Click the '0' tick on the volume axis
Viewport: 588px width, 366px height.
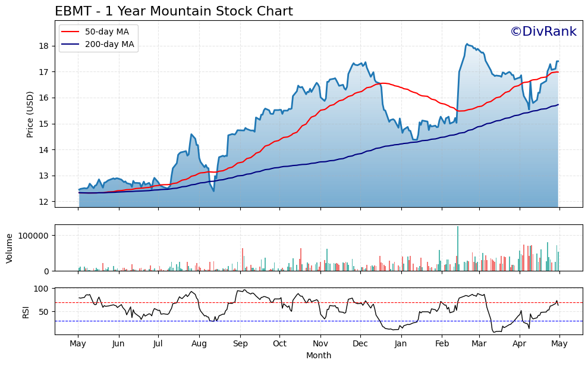click(x=46, y=271)
